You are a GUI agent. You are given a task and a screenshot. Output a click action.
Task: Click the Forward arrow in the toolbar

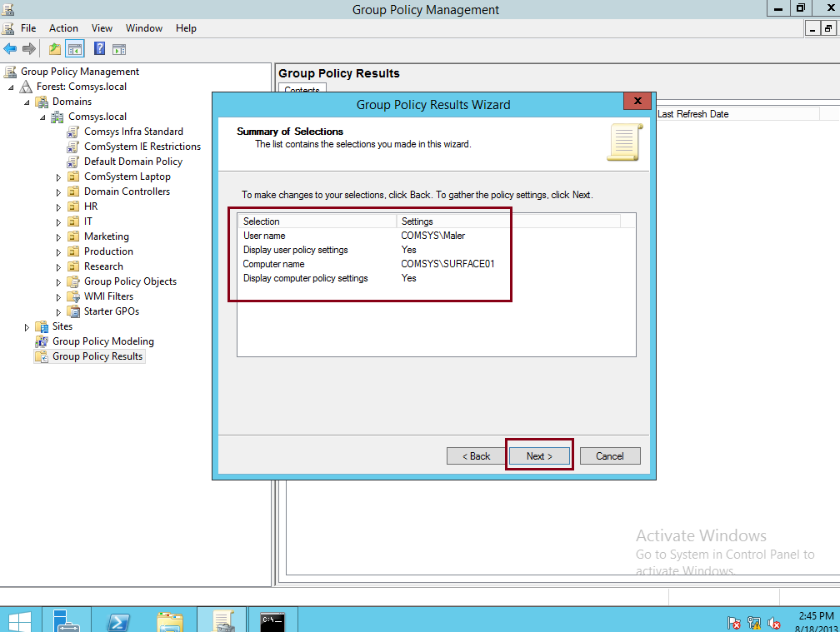(x=29, y=49)
